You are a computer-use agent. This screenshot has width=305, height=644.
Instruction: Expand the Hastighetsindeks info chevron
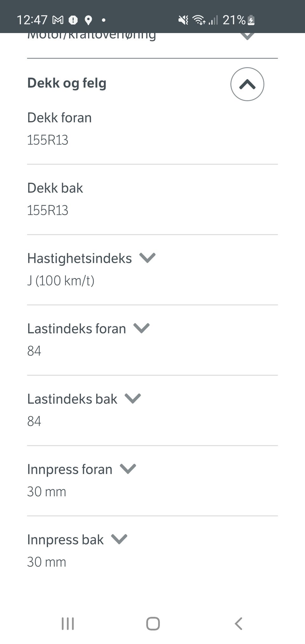(147, 258)
